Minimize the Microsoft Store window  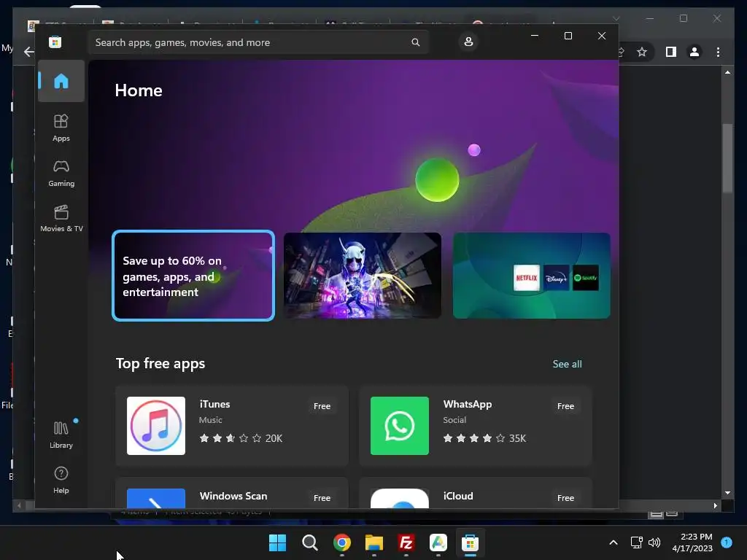pos(535,36)
